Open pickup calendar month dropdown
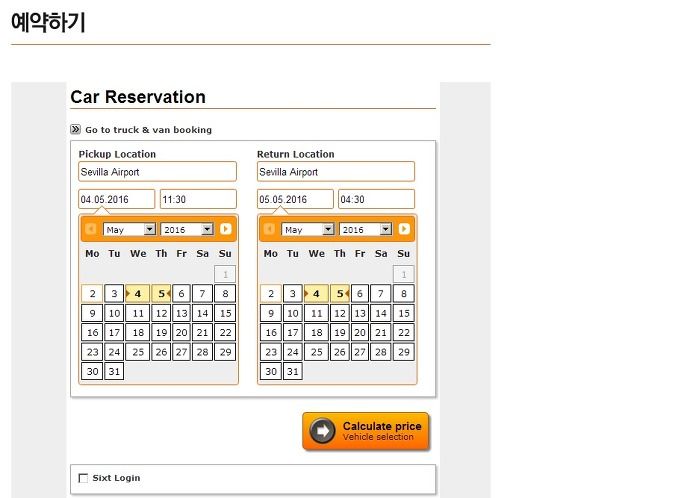The height and width of the screenshot is (498, 681). coord(129,229)
